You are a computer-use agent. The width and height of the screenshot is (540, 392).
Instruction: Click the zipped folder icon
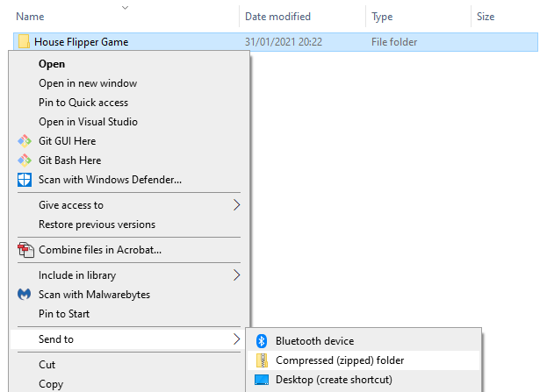[261, 360]
